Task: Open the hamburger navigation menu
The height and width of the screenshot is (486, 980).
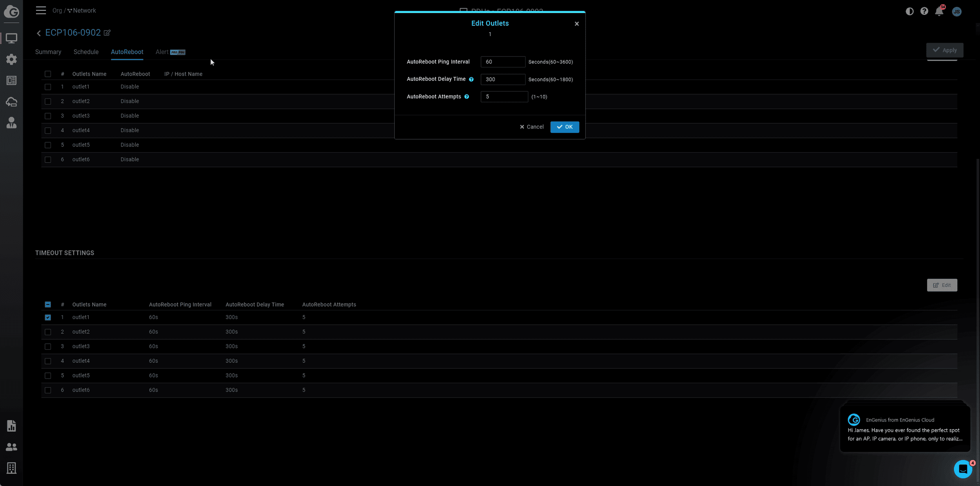Action: pos(41,10)
